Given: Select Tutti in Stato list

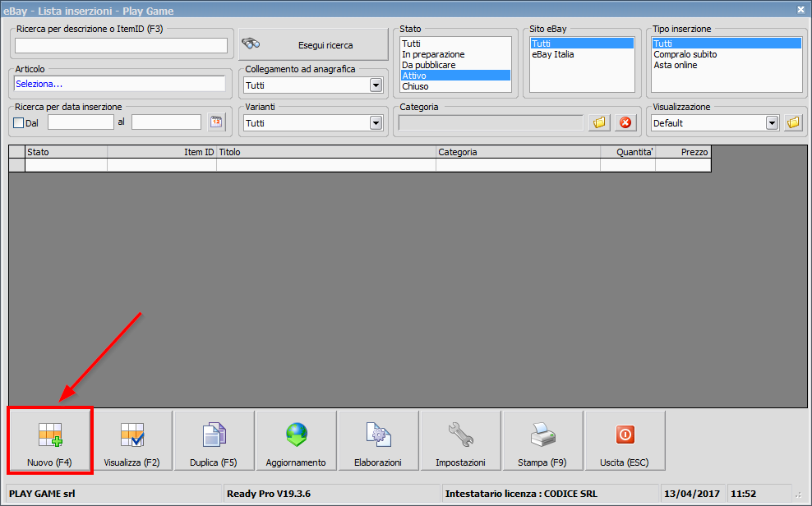Looking at the screenshot, I should click(x=455, y=44).
